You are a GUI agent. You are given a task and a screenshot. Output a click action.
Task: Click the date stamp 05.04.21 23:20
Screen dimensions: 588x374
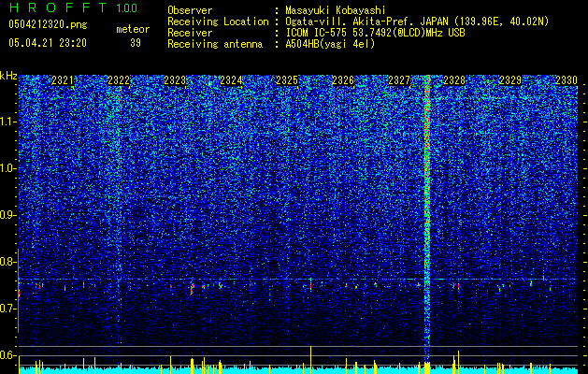pos(48,43)
